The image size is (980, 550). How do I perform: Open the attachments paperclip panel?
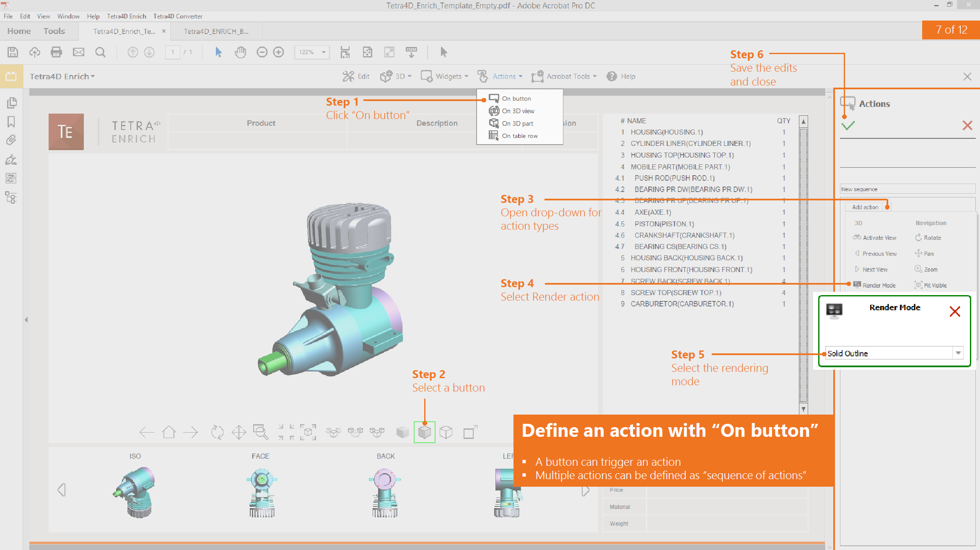[x=11, y=140]
